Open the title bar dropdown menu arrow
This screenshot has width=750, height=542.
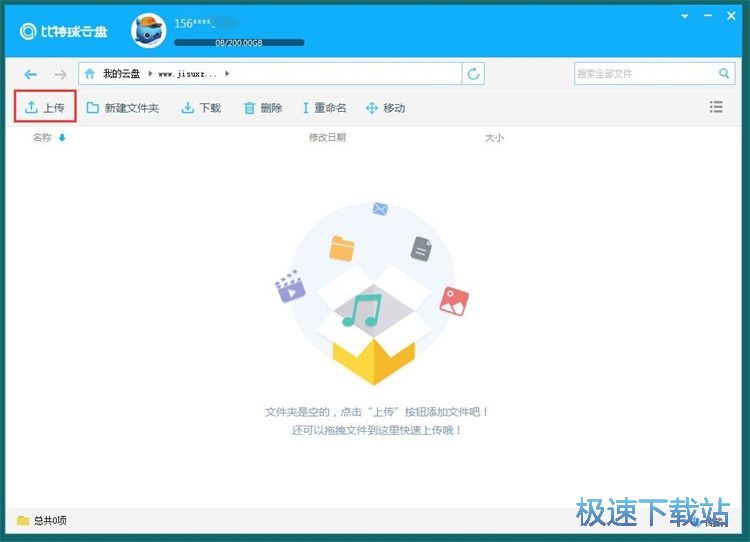pos(684,16)
